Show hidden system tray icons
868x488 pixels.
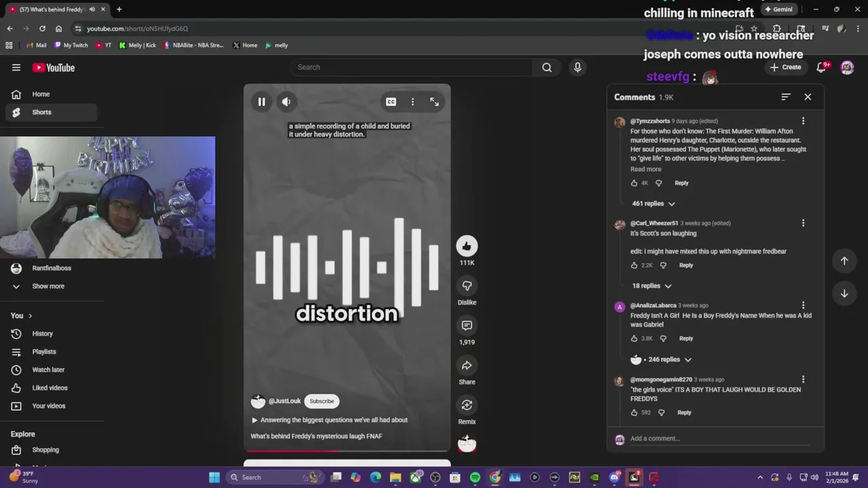[x=760, y=477]
